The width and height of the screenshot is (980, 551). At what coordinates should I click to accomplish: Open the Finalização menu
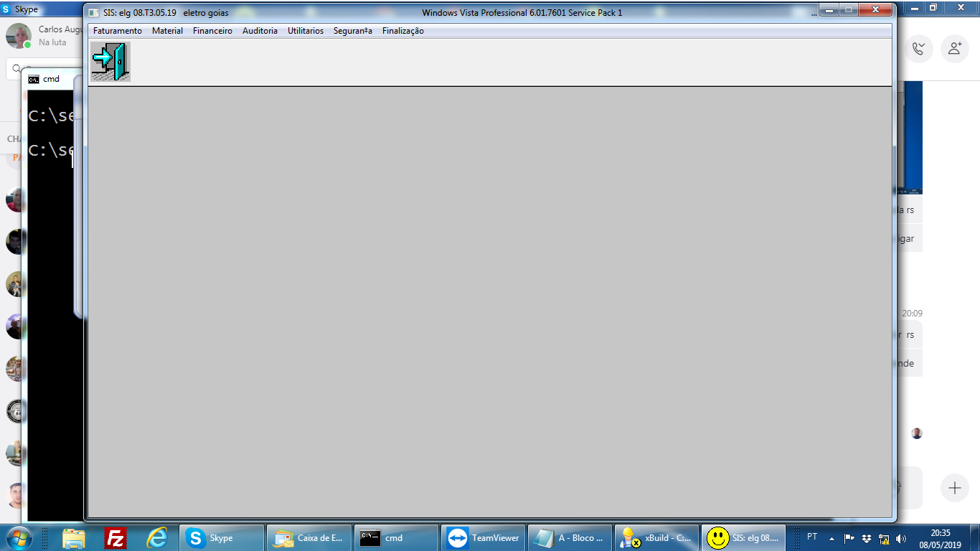pos(403,31)
